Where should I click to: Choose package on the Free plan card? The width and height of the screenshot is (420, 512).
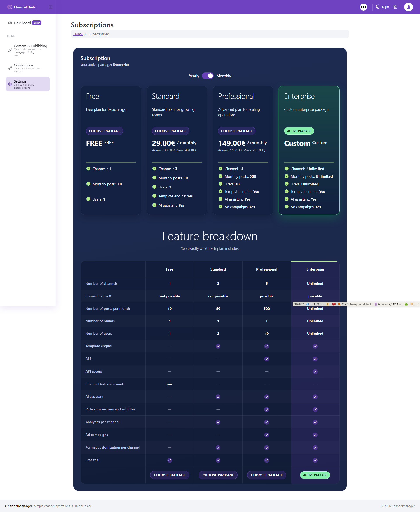pyautogui.click(x=105, y=131)
